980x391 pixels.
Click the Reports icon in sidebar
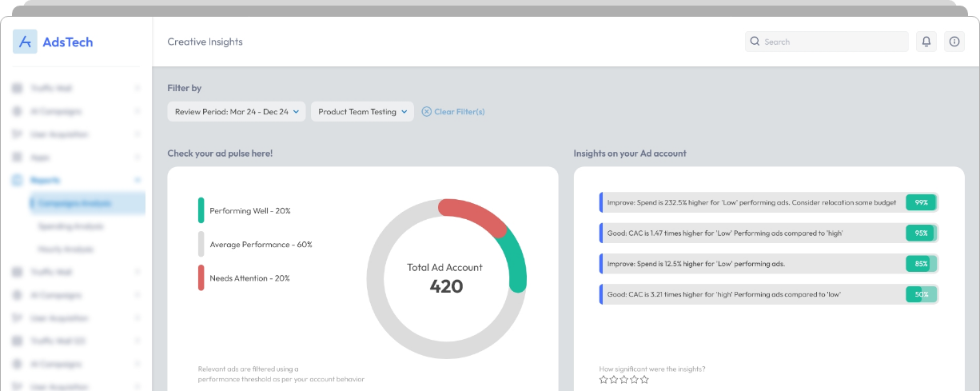tap(17, 181)
